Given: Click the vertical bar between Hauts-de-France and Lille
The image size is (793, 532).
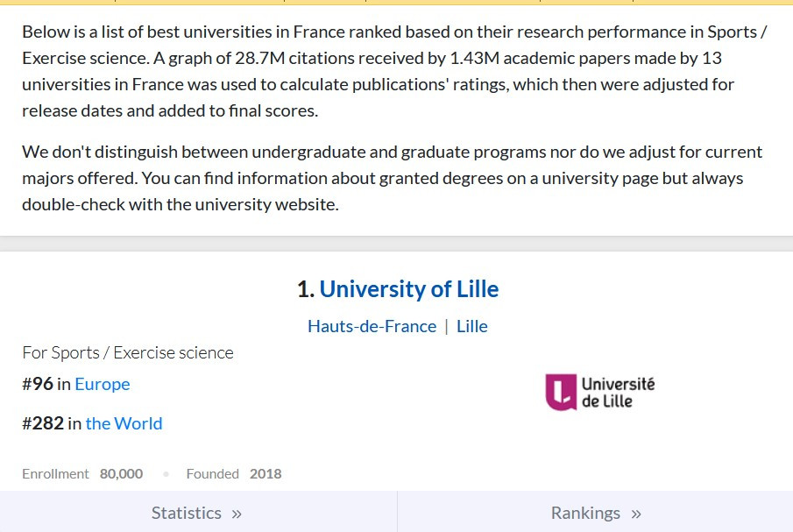Looking at the screenshot, I should coord(446,326).
